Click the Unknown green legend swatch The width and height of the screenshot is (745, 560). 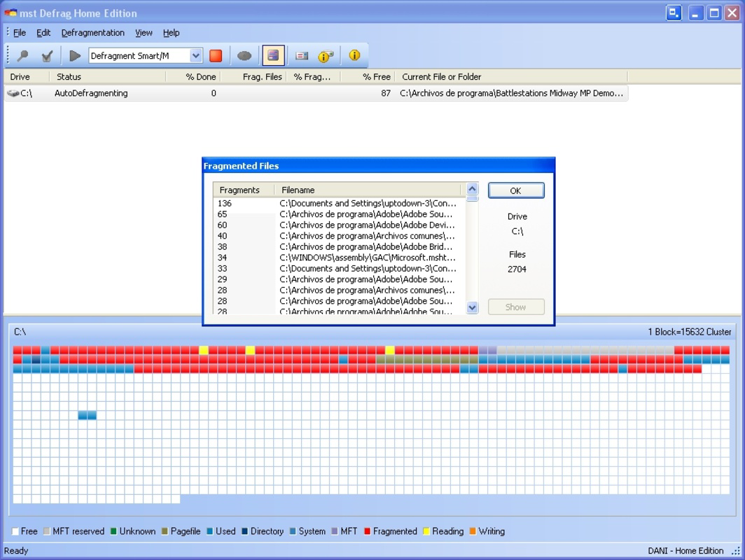113,531
